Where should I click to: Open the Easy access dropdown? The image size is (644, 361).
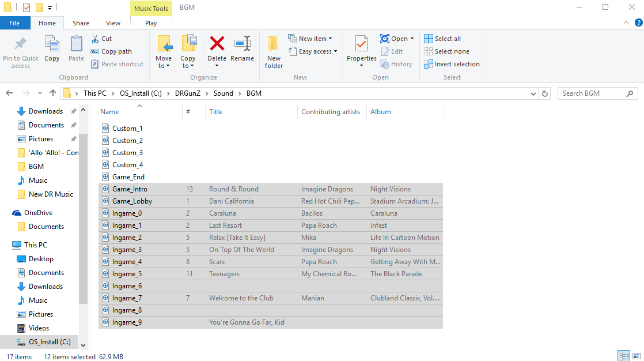(313, 51)
